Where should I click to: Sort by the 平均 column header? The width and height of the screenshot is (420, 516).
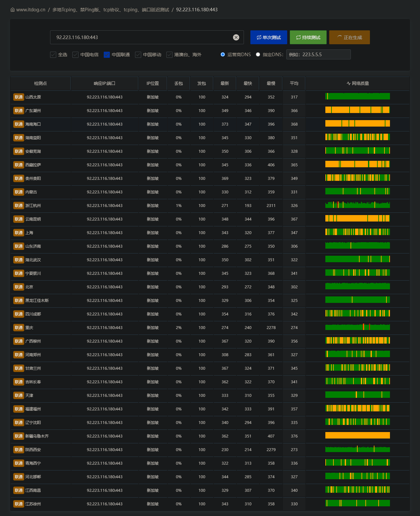[x=294, y=83]
